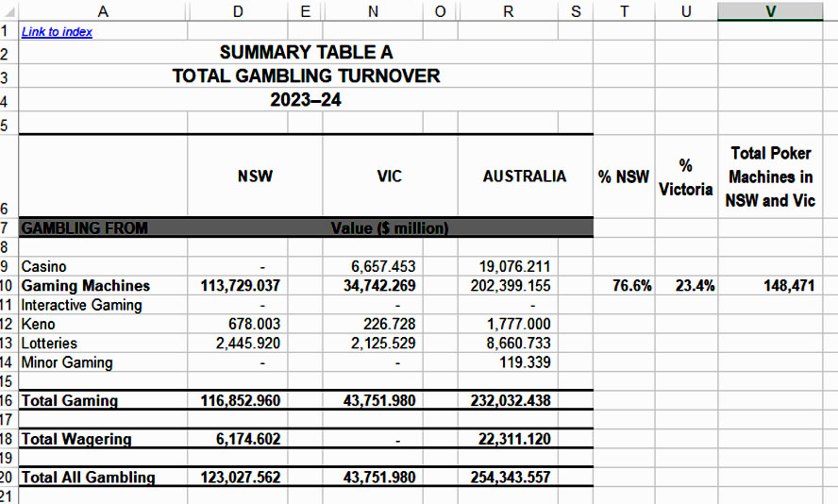Viewport: 838px width, 504px height.
Task: Click NSW Gaming Machines value 113,729.037
Action: click(x=240, y=286)
